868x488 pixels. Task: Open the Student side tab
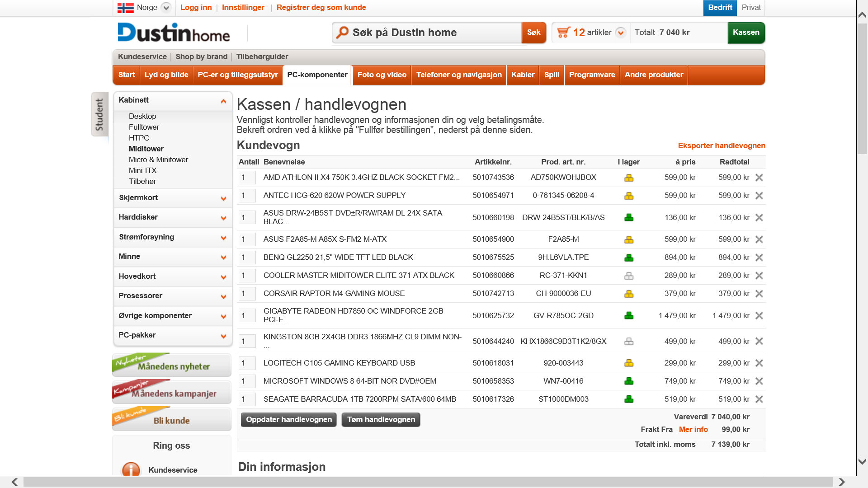tap(99, 114)
